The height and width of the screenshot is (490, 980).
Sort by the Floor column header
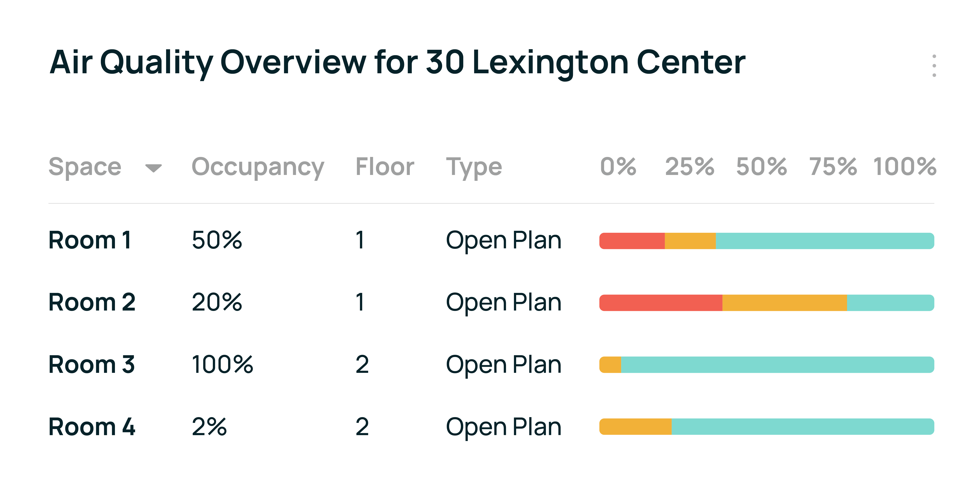coord(385,167)
